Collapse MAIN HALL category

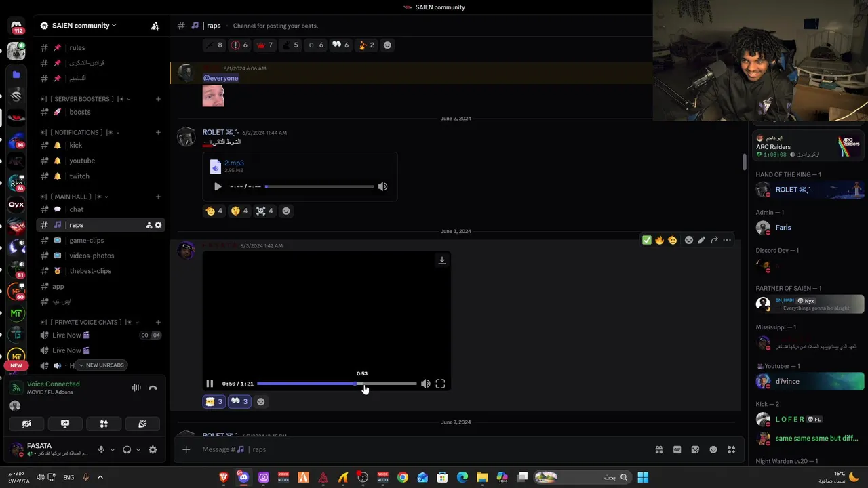75,197
